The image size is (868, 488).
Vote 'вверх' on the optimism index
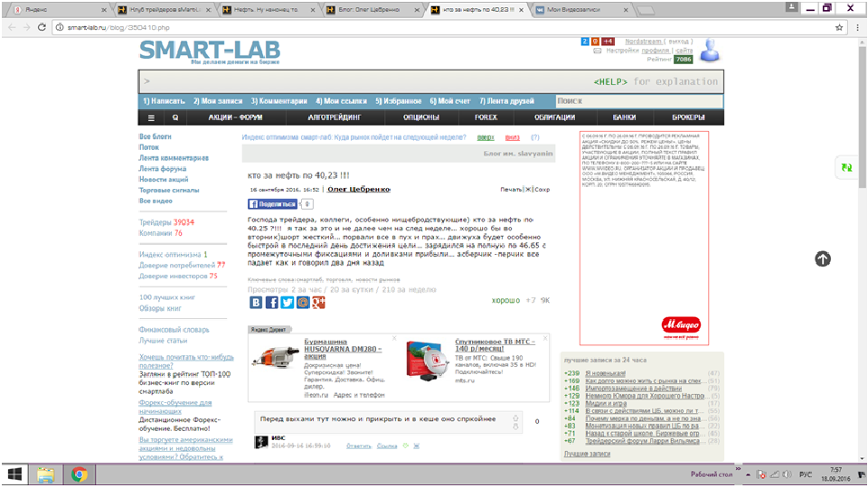(x=486, y=137)
